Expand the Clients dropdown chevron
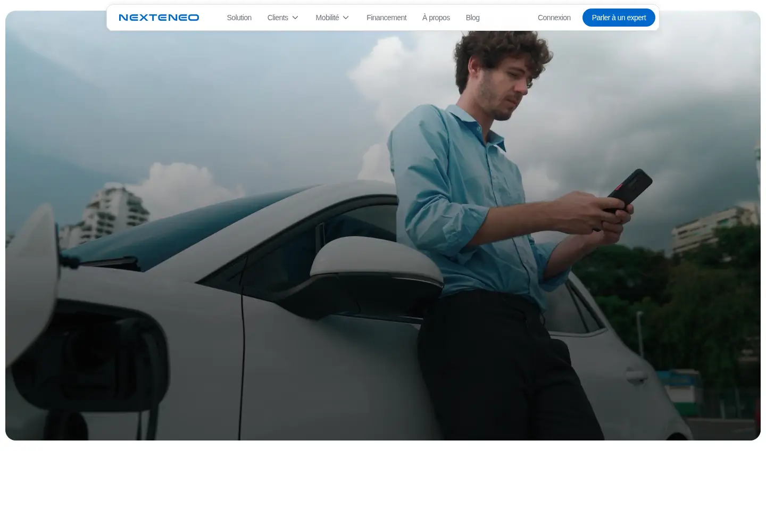The width and height of the screenshot is (766, 532). [295, 18]
